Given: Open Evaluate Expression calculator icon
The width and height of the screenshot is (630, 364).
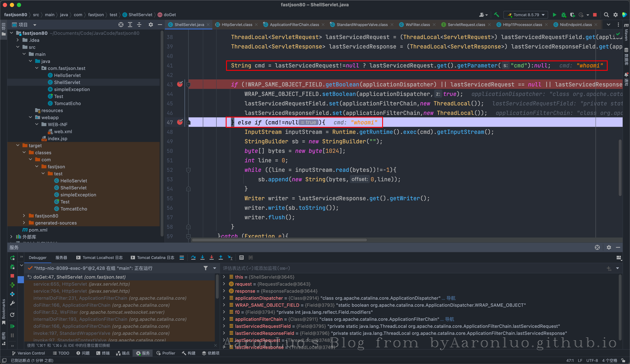Looking at the screenshot, I should (242, 258).
